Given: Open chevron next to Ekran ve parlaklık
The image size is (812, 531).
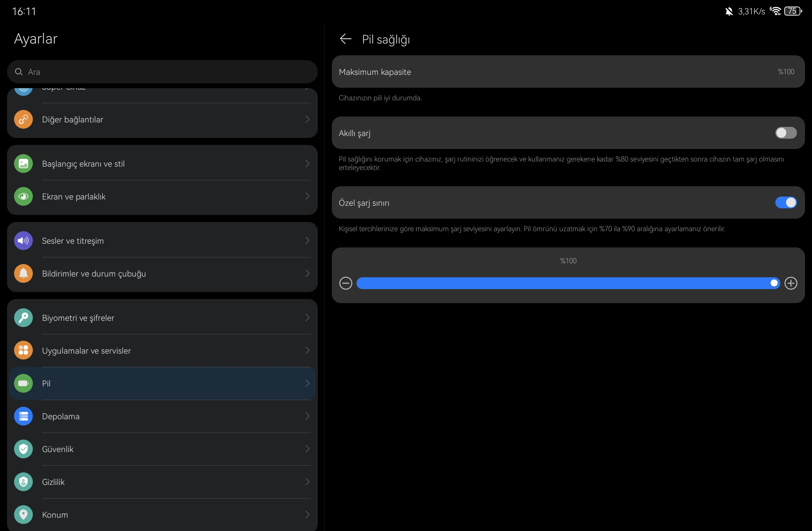Looking at the screenshot, I should (x=307, y=196).
